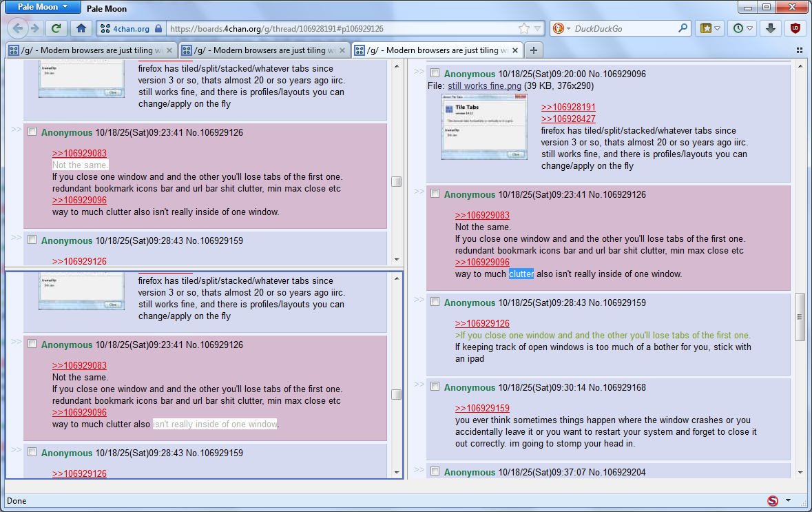Image resolution: width=812 pixels, height=512 pixels.
Task: Follow >>106929096 link in bottom-left pane
Action: (x=79, y=413)
